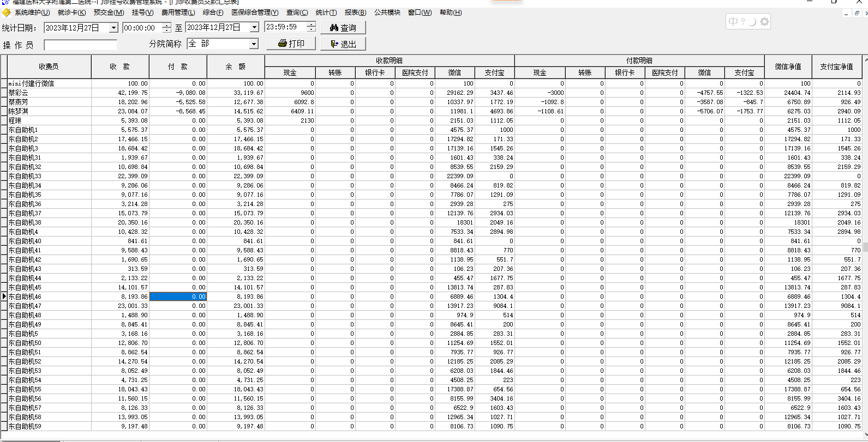Click the 查询 search button
Image resolution: width=868 pixels, height=442 pixels.
click(343, 28)
